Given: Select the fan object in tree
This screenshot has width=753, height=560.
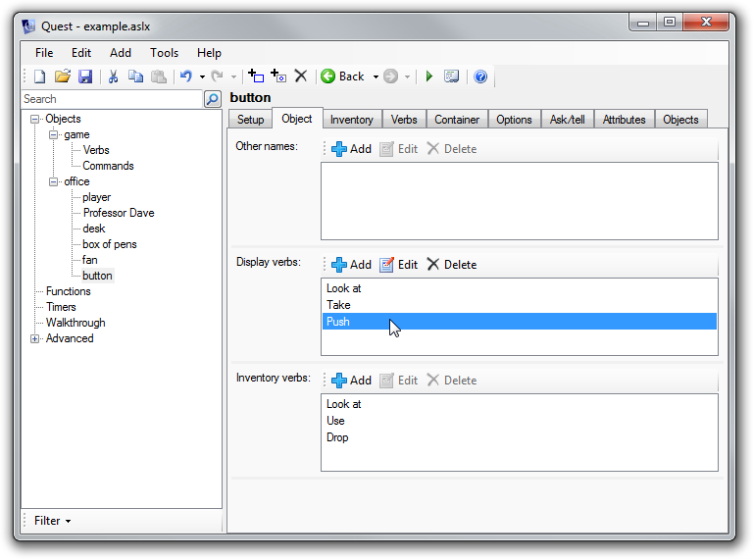Looking at the screenshot, I should click(x=90, y=260).
